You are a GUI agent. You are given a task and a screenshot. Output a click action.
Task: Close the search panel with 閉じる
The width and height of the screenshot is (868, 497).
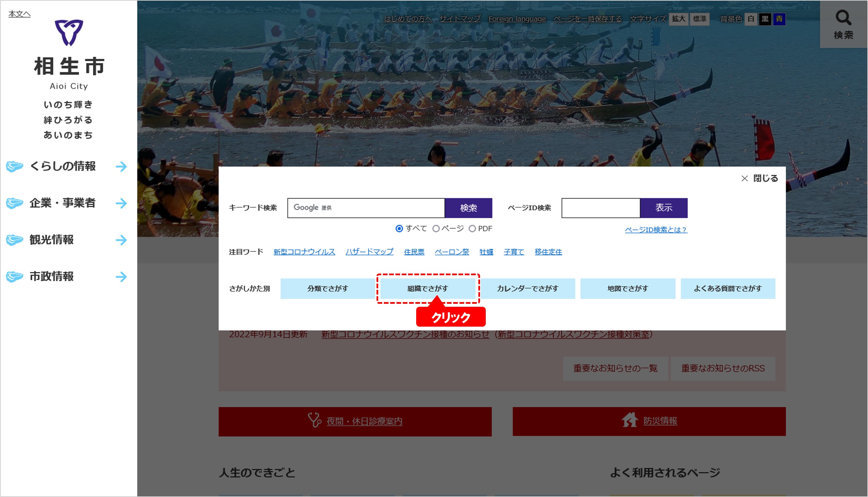click(x=759, y=178)
